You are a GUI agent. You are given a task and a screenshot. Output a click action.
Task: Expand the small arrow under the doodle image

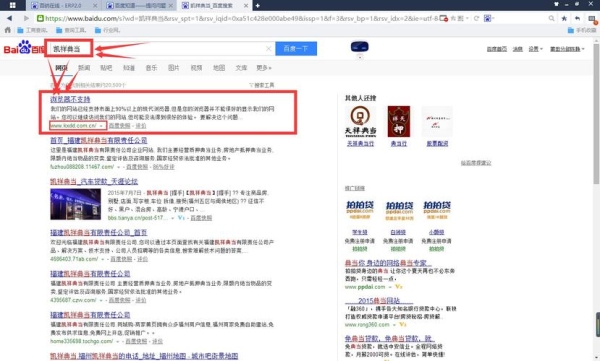click(x=360, y=57)
